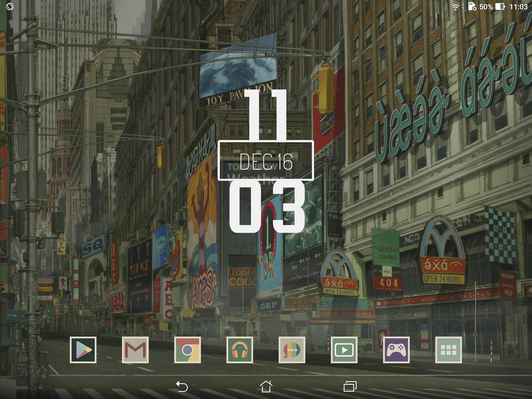Tap the large minute digits 03
Image resolution: width=532 pixels, height=399 pixels.
click(x=267, y=207)
